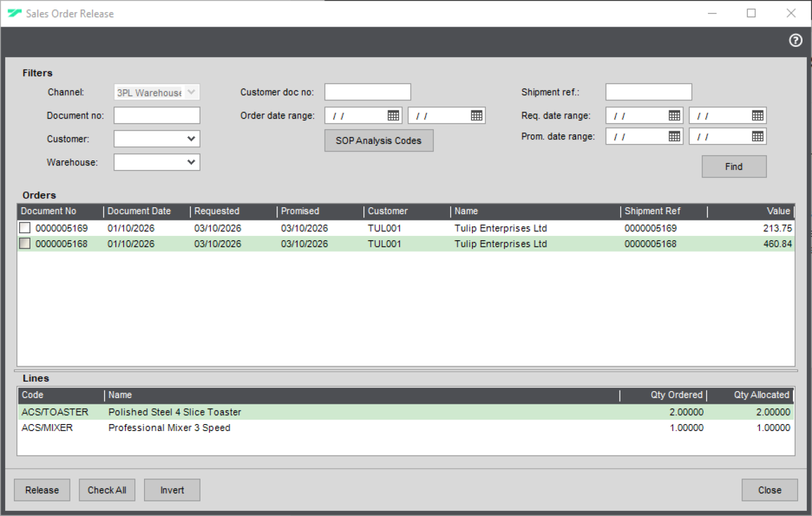Click the Find button
812x516 pixels.
(x=734, y=167)
